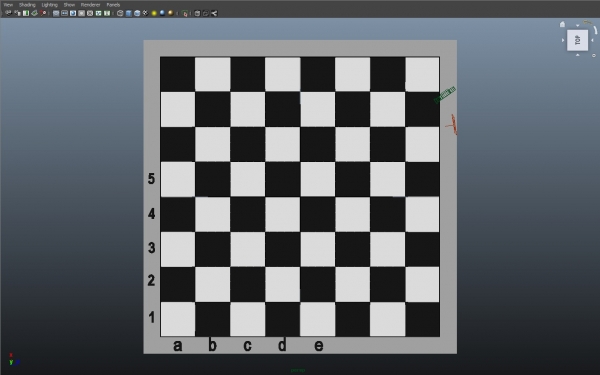Select the green object beside the chessboard
The image size is (600, 375).
445,95
